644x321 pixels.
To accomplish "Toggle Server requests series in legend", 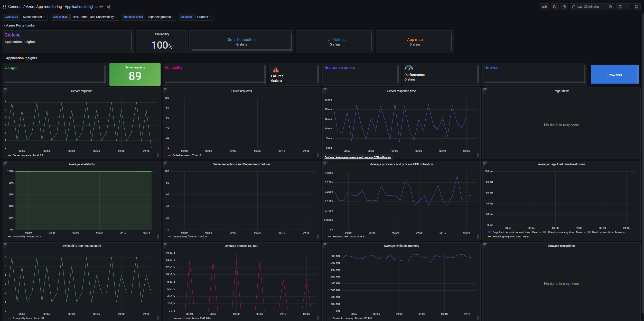I will (22, 155).
